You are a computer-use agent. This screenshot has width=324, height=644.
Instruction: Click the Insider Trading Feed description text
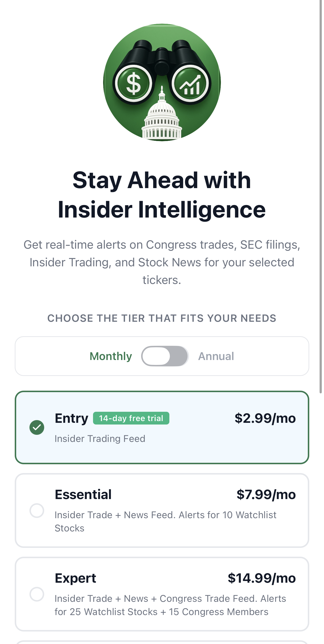pos(100,438)
